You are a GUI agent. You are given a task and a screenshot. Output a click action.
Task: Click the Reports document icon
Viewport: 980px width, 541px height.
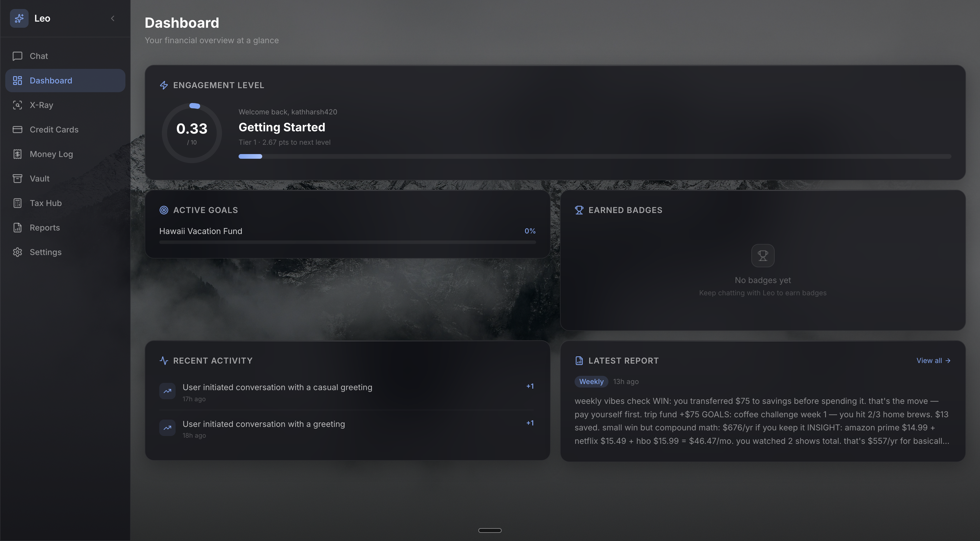click(17, 228)
